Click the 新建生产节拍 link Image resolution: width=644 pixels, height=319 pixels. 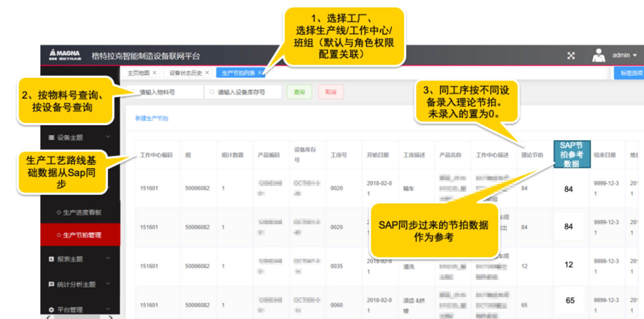(152, 118)
